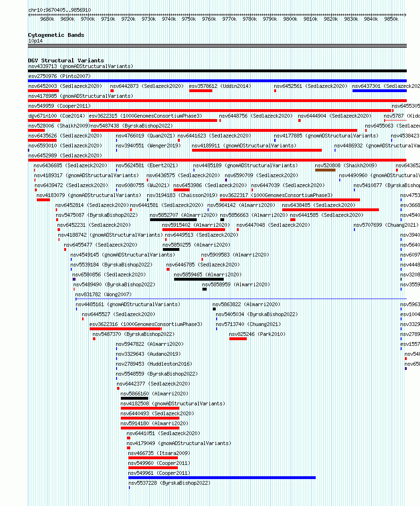Open nsv5624581 (Ebert2021) variant
This screenshot has height=506, width=420.
pos(147,165)
